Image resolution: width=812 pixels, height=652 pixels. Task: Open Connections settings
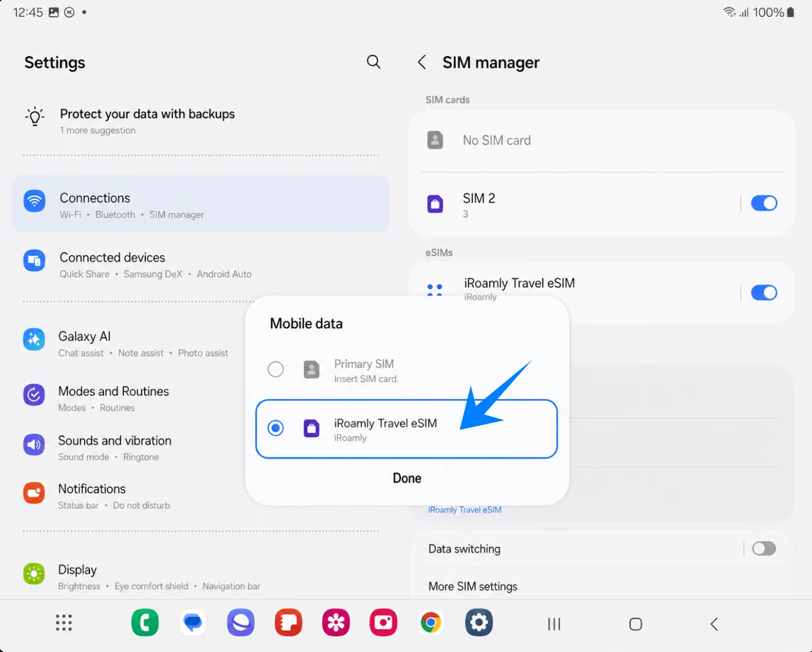point(200,203)
